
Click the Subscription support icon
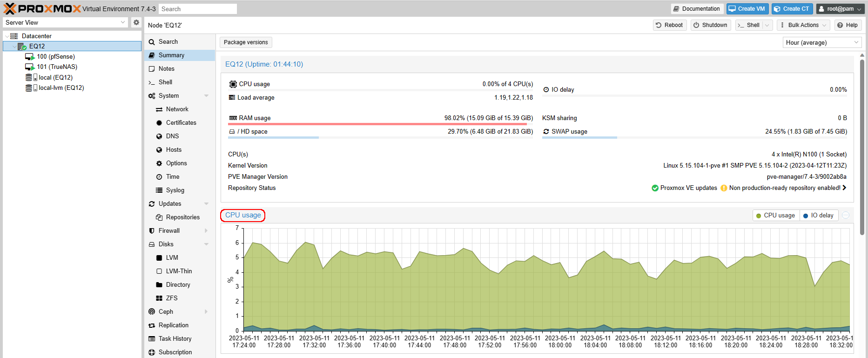coord(152,352)
